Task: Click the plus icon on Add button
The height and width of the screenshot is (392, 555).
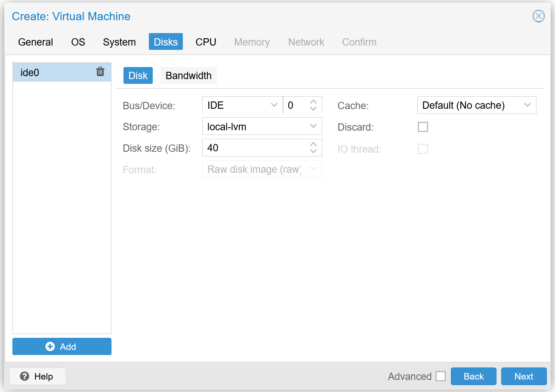Action: coord(50,346)
